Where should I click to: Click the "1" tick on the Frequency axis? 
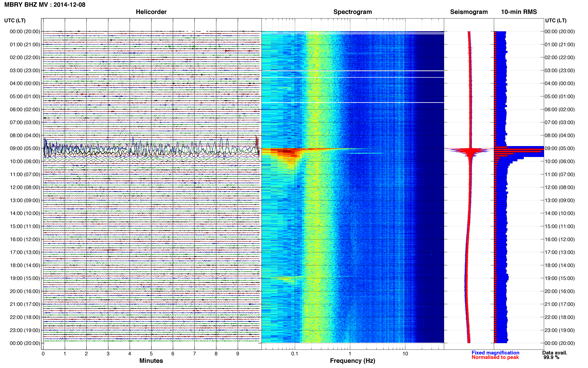click(x=350, y=354)
